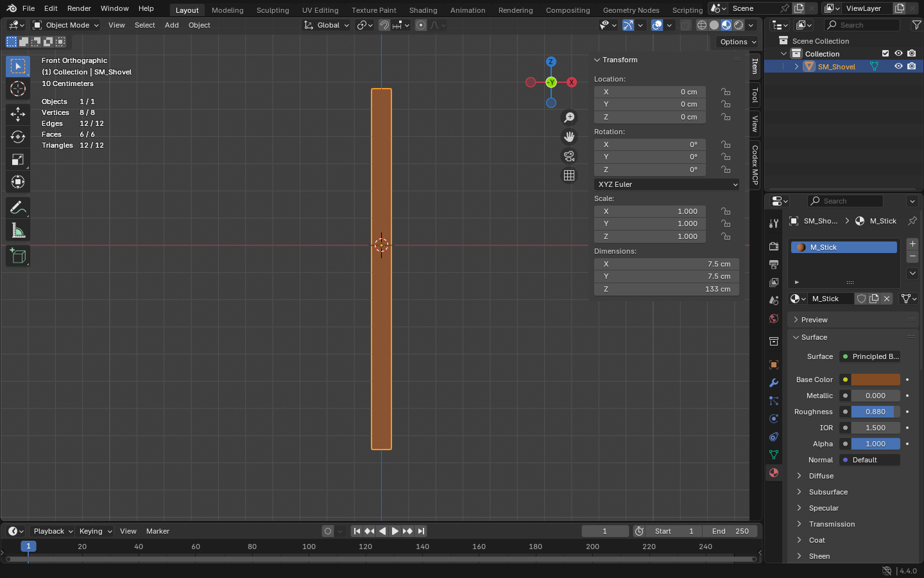Open the Modifiers wrench properties tab
The height and width of the screenshot is (578, 924).
tap(774, 383)
